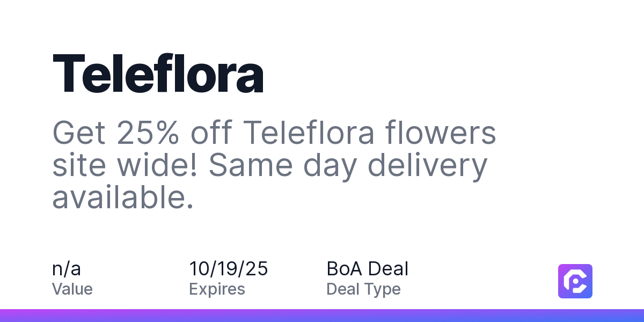Click the "25%" discount text
The image size is (644, 322).
[x=149, y=134]
